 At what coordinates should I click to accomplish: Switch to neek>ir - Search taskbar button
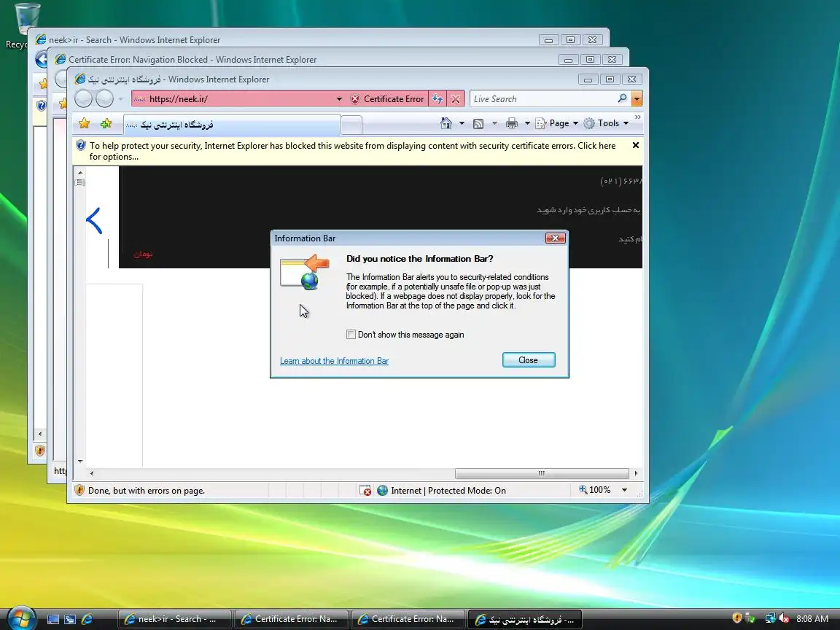click(x=174, y=619)
